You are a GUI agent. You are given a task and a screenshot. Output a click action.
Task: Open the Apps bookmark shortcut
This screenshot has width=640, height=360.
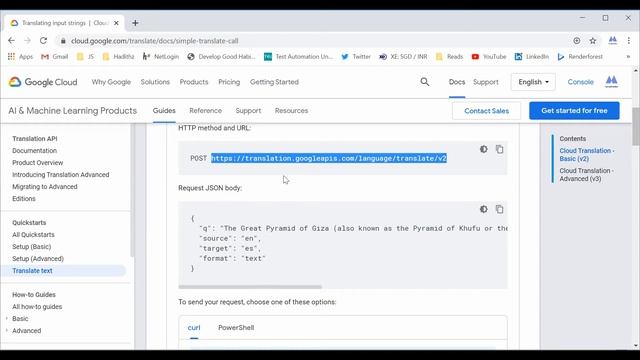coord(20,57)
